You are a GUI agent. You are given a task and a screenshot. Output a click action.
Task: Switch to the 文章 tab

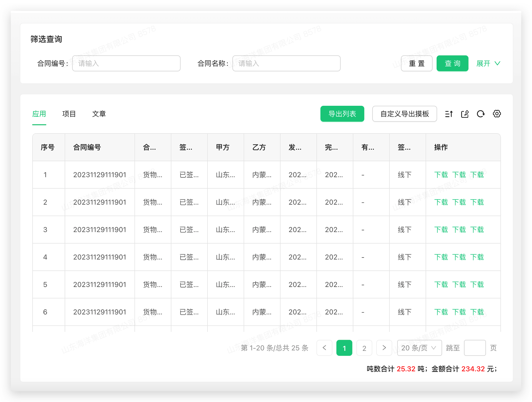(99, 114)
